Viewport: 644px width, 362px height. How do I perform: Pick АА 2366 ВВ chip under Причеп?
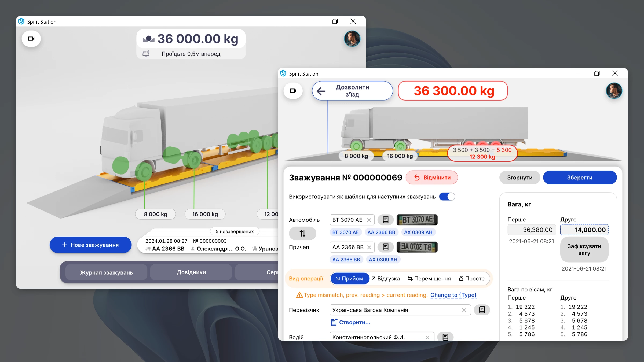346,260
